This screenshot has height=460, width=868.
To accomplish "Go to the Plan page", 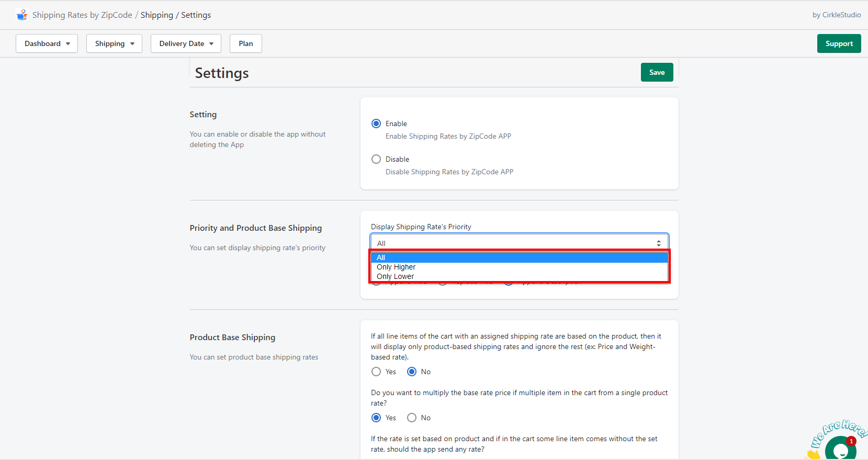I will 246,43.
